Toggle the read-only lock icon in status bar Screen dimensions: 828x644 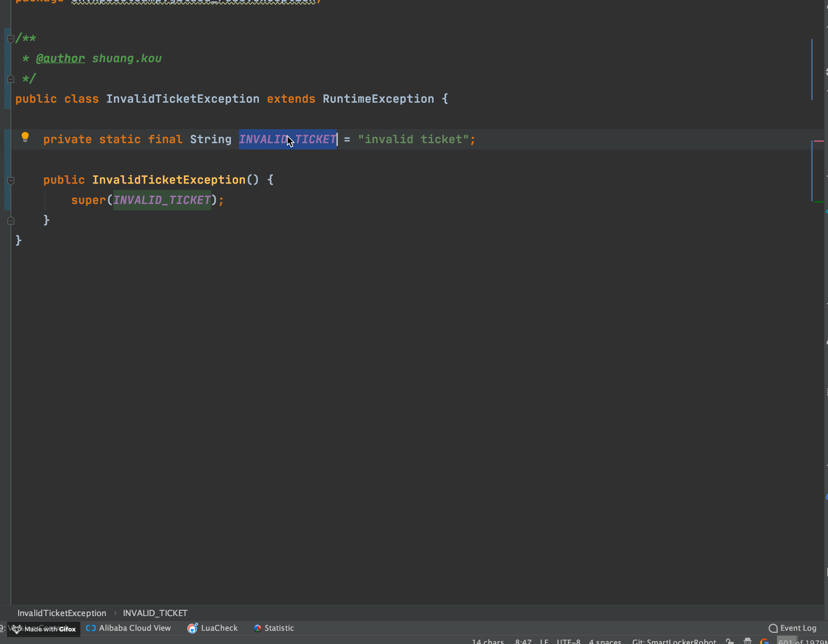click(729, 641)
